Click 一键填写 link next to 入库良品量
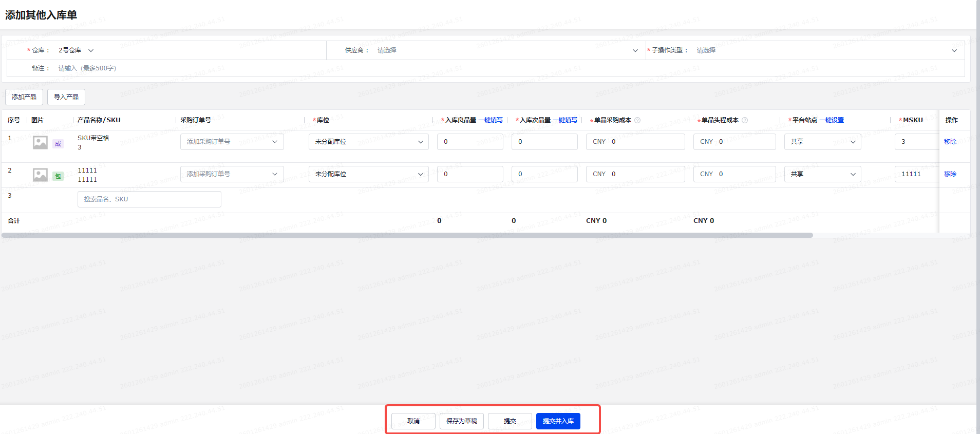Screen dimensions: 980x434 tap(491, 120)
